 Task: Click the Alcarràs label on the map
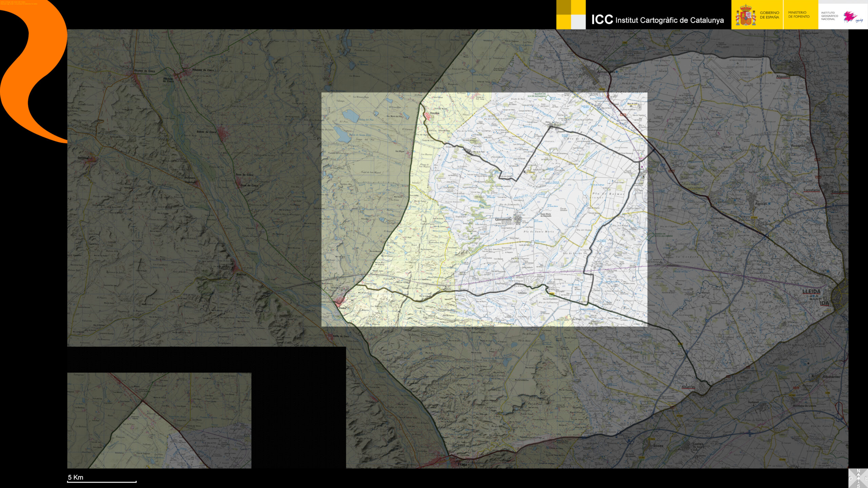688,387
